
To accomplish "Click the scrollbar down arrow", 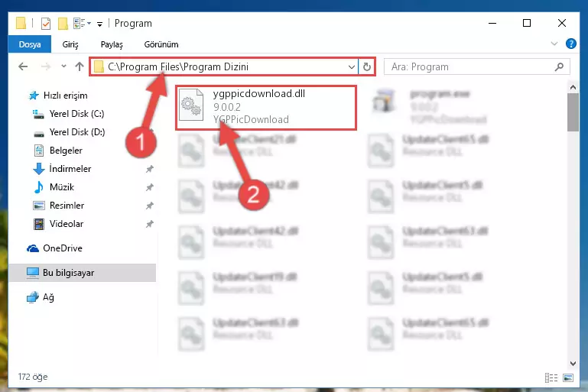I will tap(573, 363).
